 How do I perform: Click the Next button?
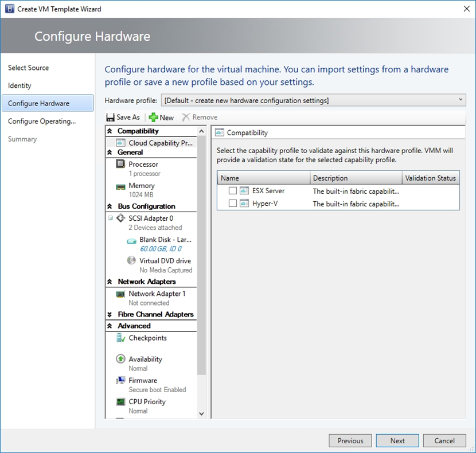click(x=397, y=441)
